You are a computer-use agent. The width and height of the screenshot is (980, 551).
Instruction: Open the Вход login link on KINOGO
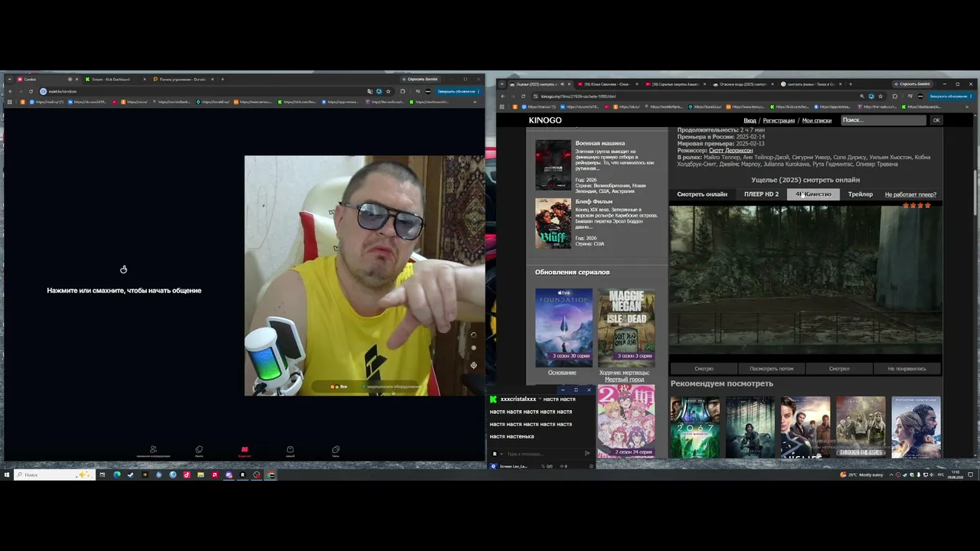750,121
